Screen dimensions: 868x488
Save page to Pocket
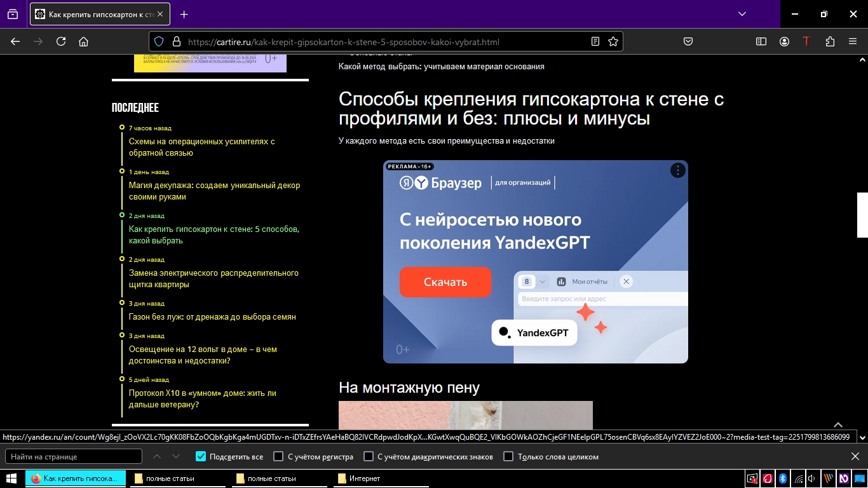click(x=688, y=41)
